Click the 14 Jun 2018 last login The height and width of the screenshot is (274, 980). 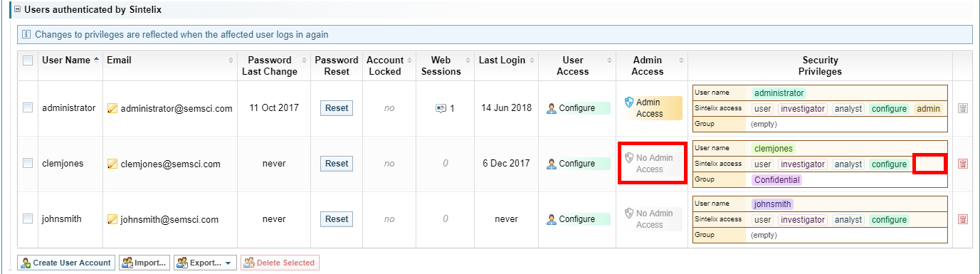[506, 108]
